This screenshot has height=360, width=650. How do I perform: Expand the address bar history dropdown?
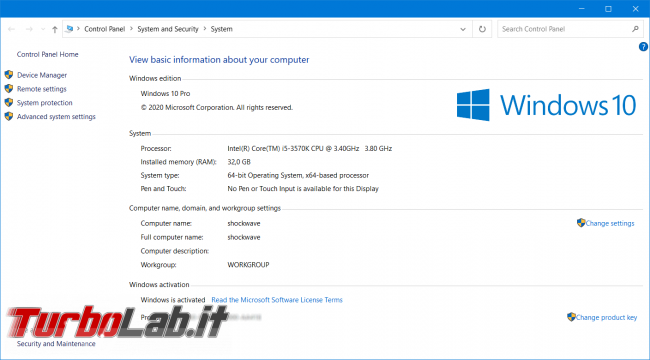(463, 29)
